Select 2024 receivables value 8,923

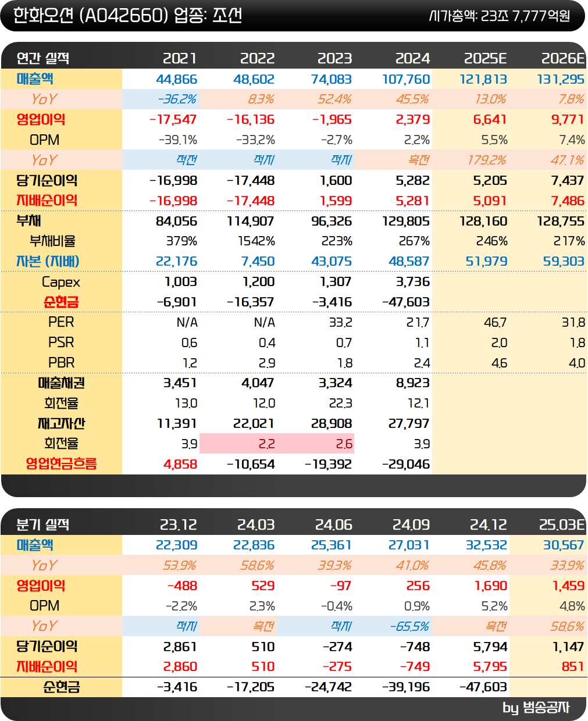412,383
